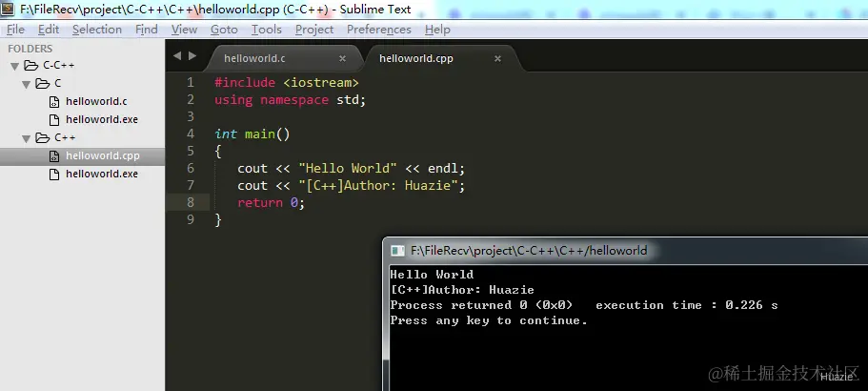The width and height of the screenshot is (868, 391).
Task: Click the Sublime Text icon in the title bar
Action: pos(8,9)
